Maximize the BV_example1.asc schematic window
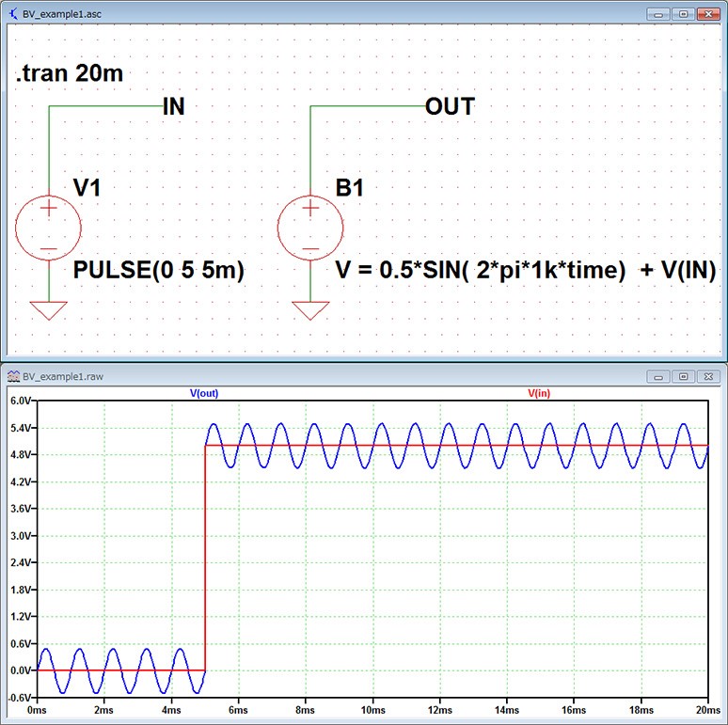 tap(684, 16)
